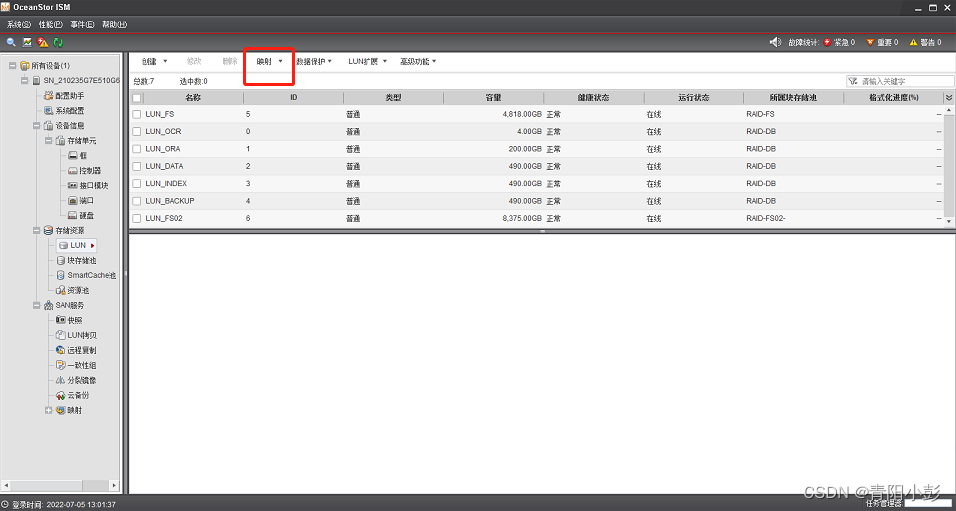Select the 框 enclosure node
This screenshot has height=511, width=956.
(x=77, y=155)
